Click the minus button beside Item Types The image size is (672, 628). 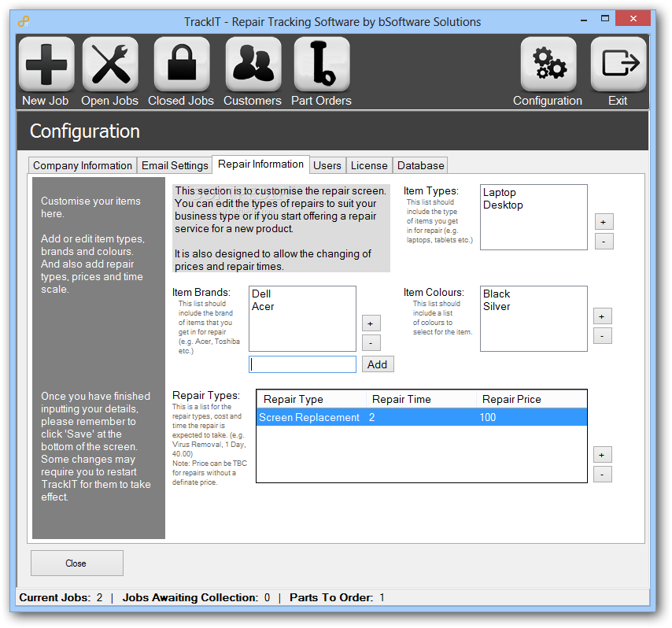604,242
